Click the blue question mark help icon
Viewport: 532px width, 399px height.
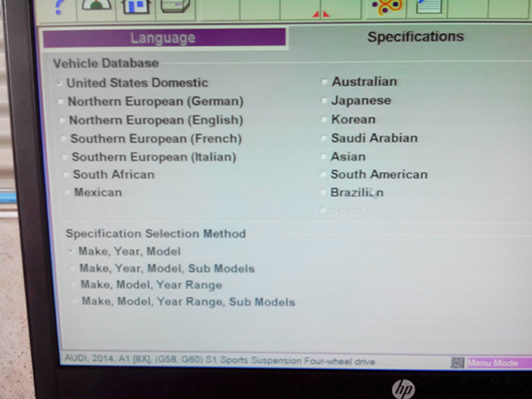click(59, 8)
